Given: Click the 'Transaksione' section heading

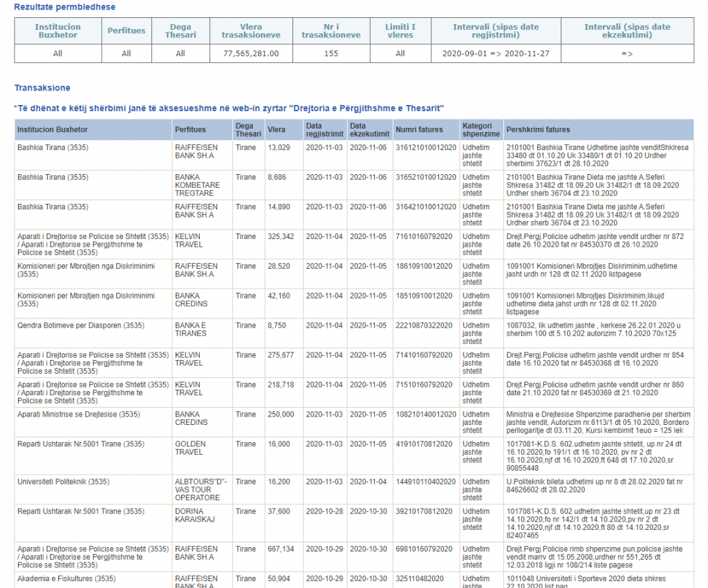Looking at the screenshot, I should [x=42, y=88].
